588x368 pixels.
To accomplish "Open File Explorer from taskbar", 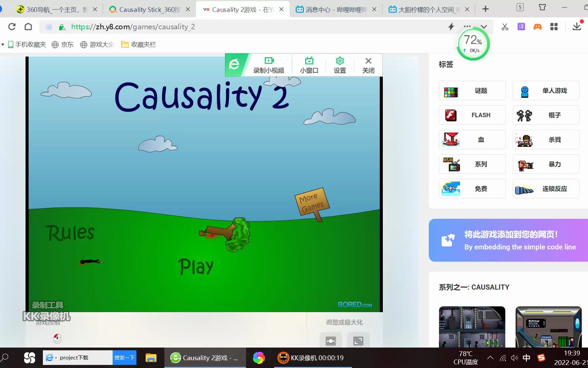I will [151, 358].
